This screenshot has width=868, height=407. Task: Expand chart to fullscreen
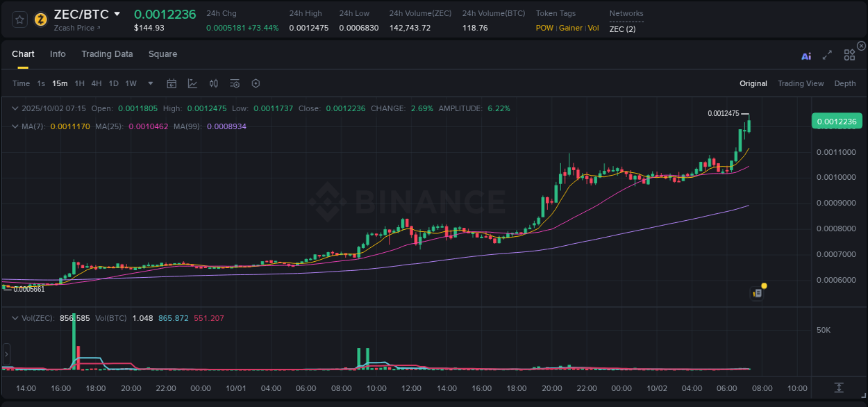click(827, 56)
